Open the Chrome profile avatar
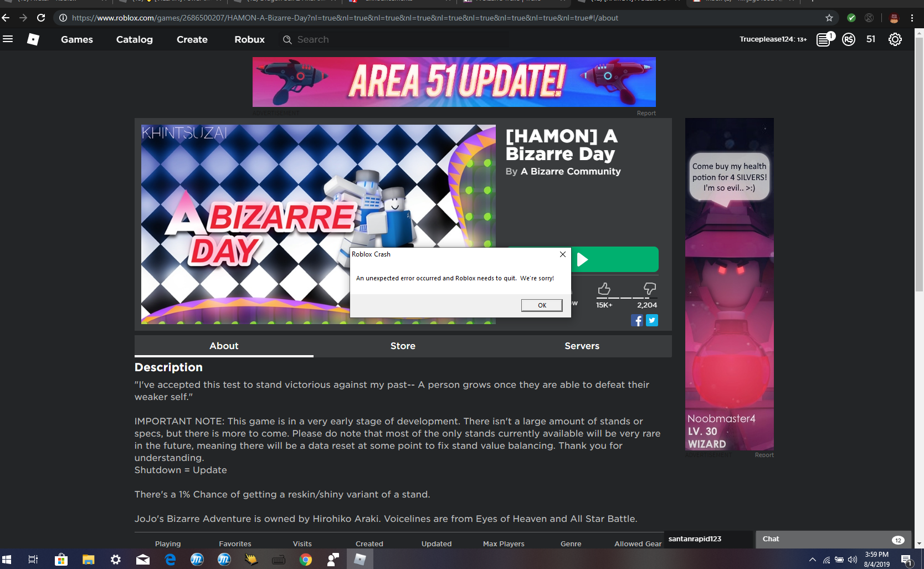Image resolution: width=924 pixels, height=569 pixels. [894, 18]
